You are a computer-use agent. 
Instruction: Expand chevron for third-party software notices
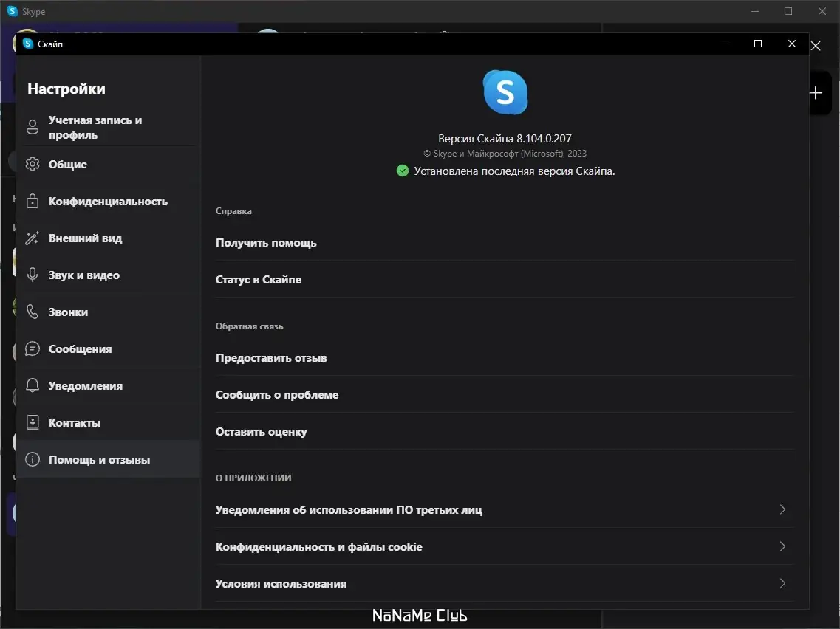[x=782, y=509]
